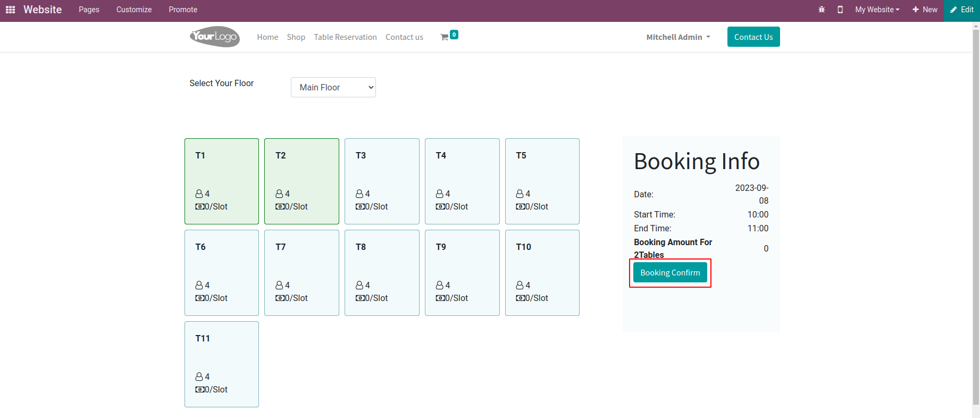Viewport: 980px width, 418px height.
Task: Select table T5 for booking
Action: click(x=542, y=181)
